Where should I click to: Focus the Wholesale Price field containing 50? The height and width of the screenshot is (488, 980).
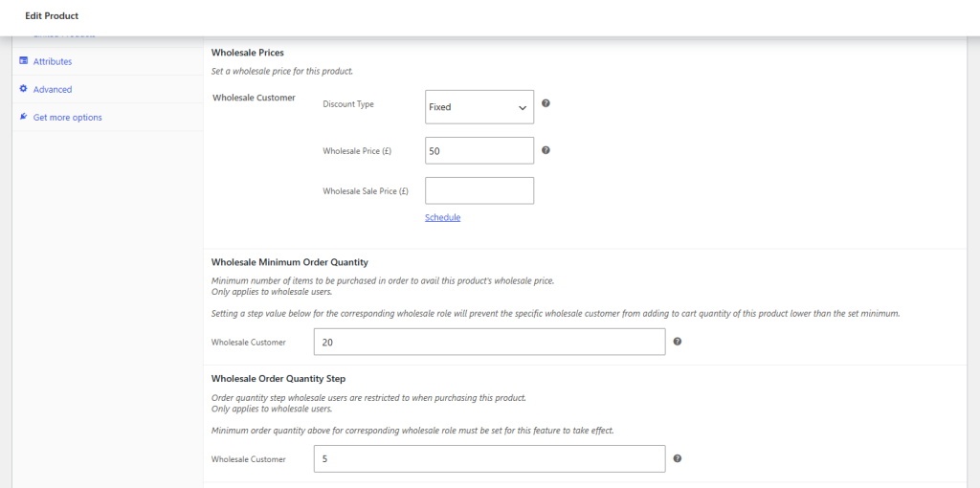479,150
